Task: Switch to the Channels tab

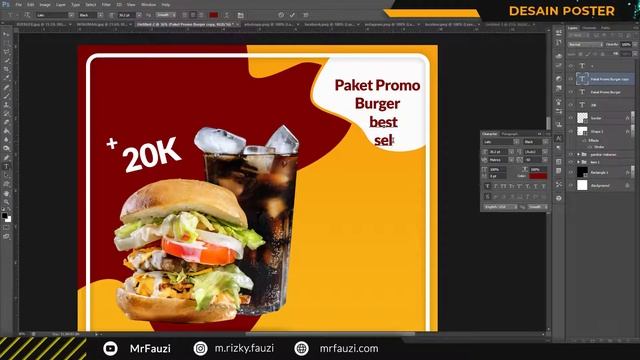Action: coord(589,28)
